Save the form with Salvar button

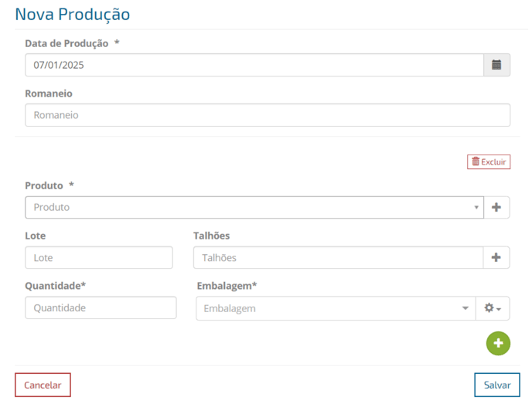pyautogui.click(x=497, y=385)
